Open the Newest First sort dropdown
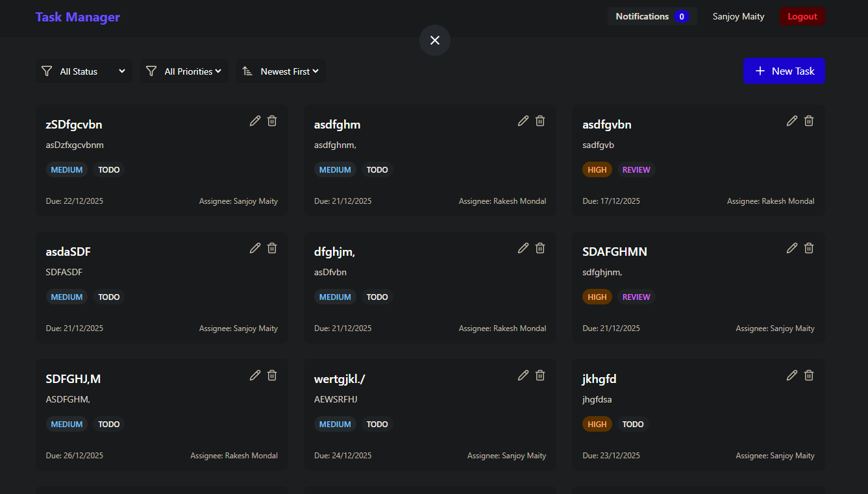 pos(281,71)
